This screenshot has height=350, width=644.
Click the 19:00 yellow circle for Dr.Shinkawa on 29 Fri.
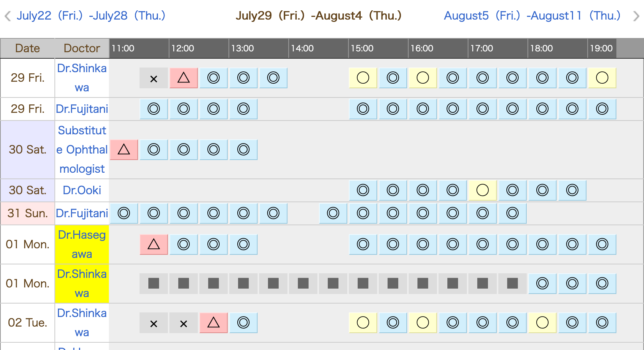[x=602, y=78]
